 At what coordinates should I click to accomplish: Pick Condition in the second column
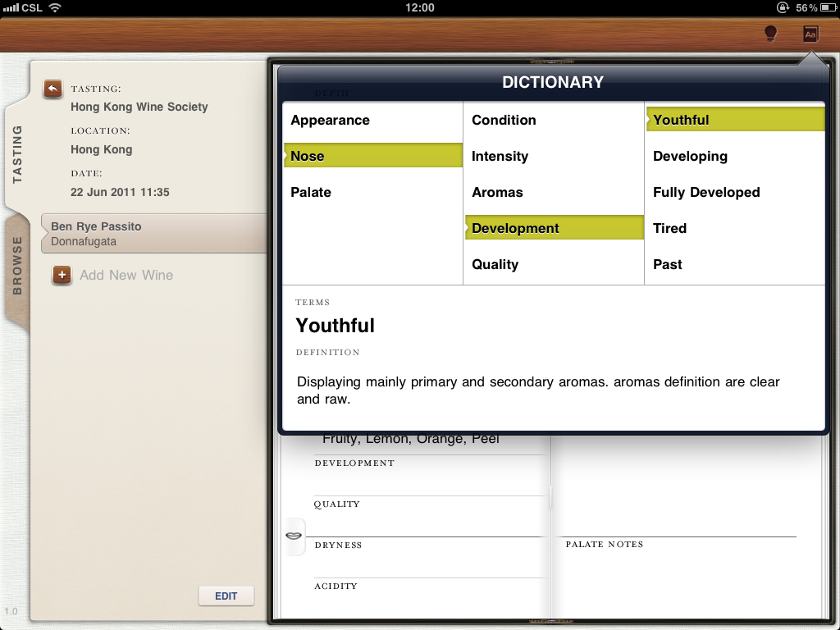pyautogui.click(x=504, y=120)
